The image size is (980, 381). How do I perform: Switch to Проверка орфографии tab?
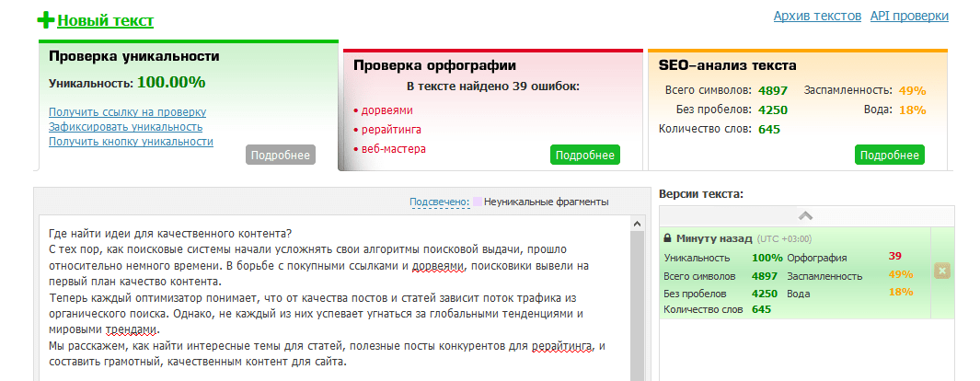click(x=434, y=65)
